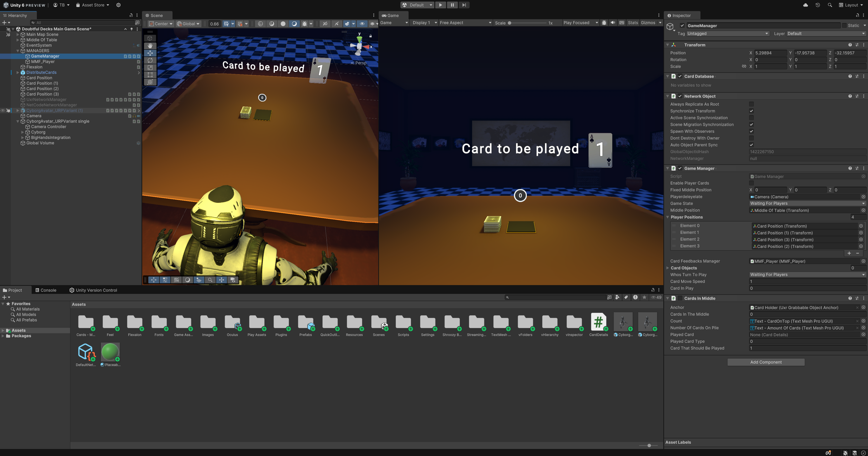Select the Transform tool in Scene toolbar
This screenshot has width=868, height=456.
[x=150, y=82]
